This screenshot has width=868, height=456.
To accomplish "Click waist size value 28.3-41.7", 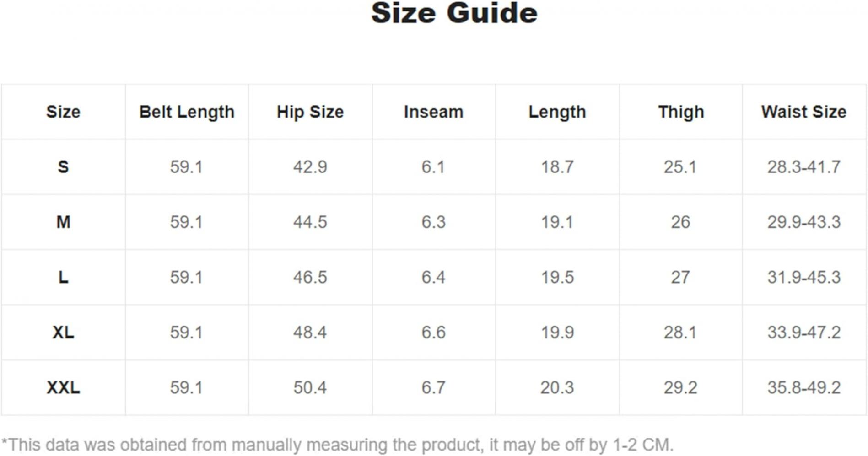I will point(804,167).
